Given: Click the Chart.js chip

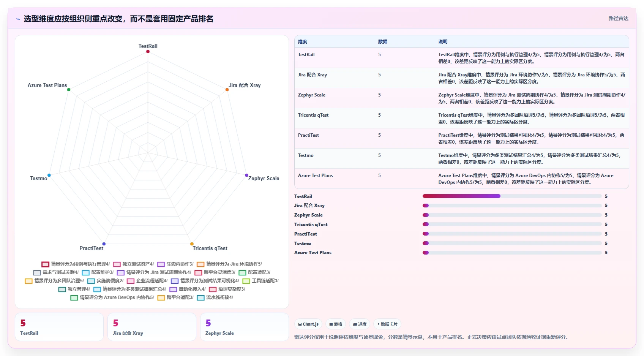Looking at the screenshot, I should [x=308, y=324].
